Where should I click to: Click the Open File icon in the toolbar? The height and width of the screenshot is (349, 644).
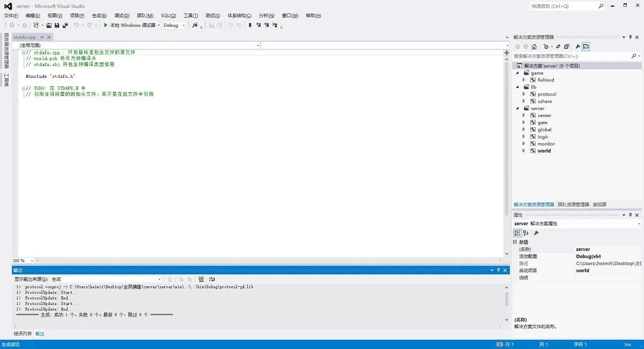[49, 25]
